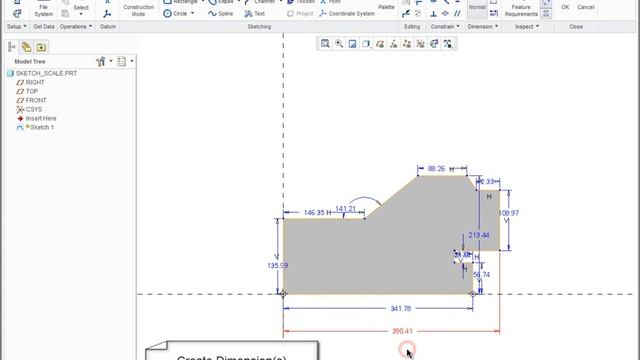Switch to the Model Tree navigator tab
The width and height of the screenshot is (640, 360).
(12, 47)
